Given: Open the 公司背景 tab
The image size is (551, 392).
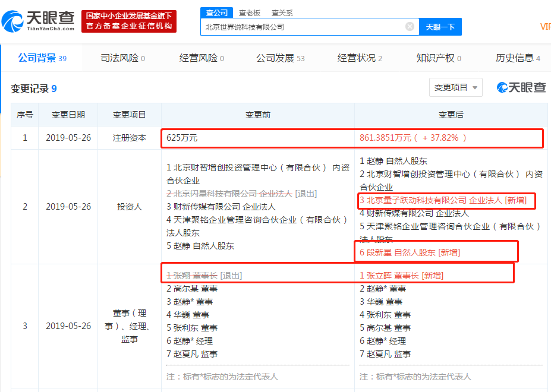Looking at the screenshot, I should pos(42,58).
